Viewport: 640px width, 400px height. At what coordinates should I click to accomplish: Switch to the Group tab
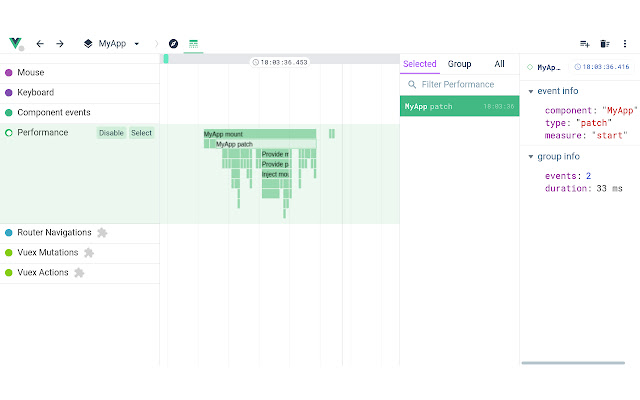(x=459, y=64)
